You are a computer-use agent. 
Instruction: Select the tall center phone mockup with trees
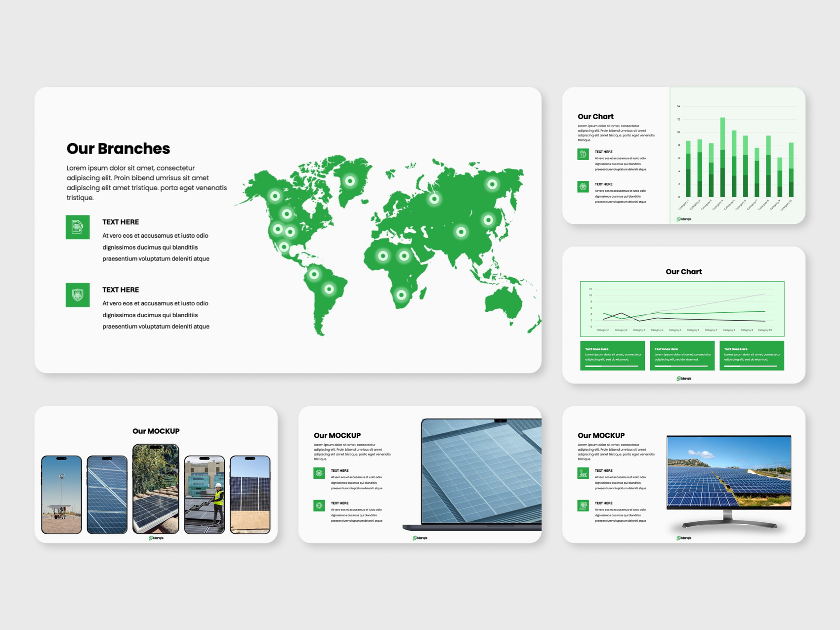pyautogui.click(x=156, y=489)
